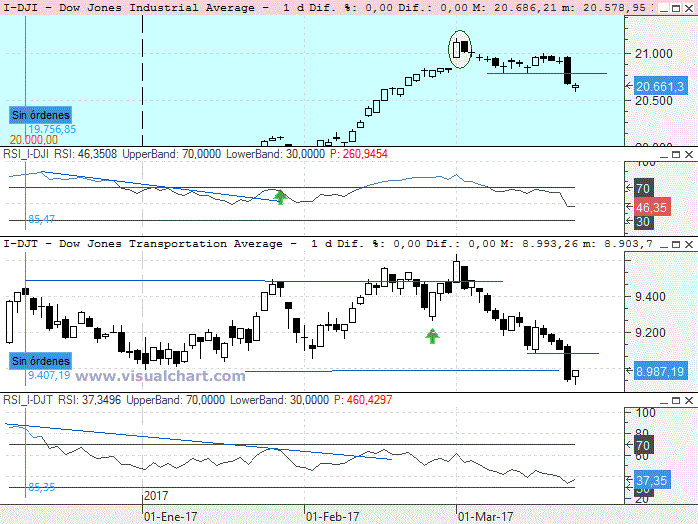Click the 70 upper band tag in RSI_I-DJT

coord(643,445)
